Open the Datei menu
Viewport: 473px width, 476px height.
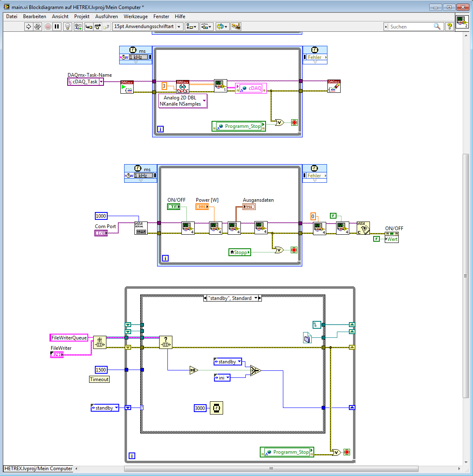[12, 16]
